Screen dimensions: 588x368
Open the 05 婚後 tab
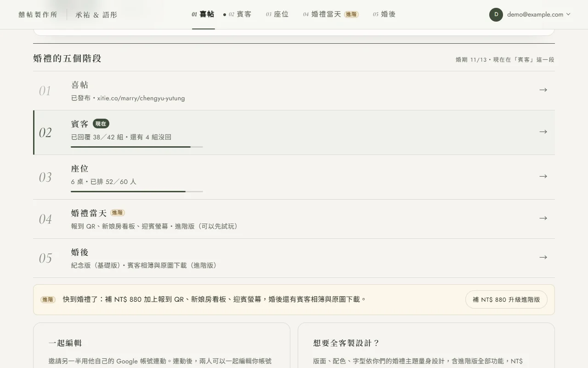(384, 14)
